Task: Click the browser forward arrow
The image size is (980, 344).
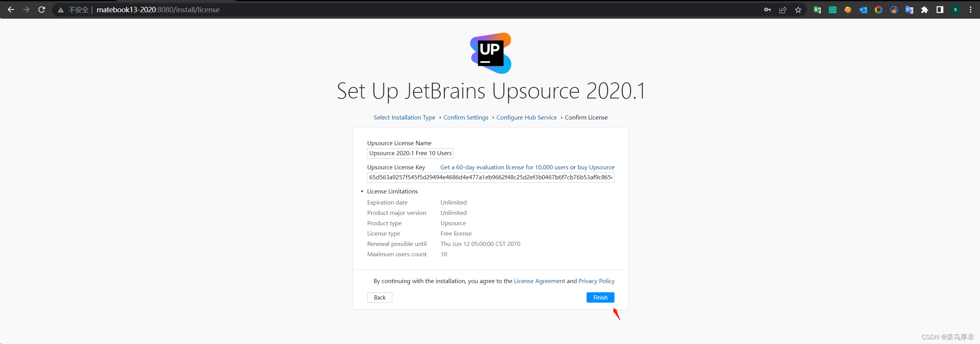Action: [26, 10]
